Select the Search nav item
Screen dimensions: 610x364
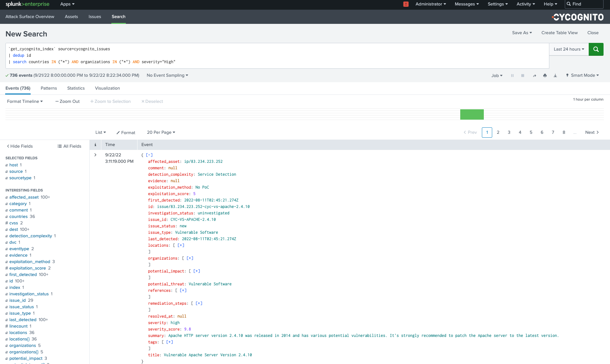tap(118, 17)
